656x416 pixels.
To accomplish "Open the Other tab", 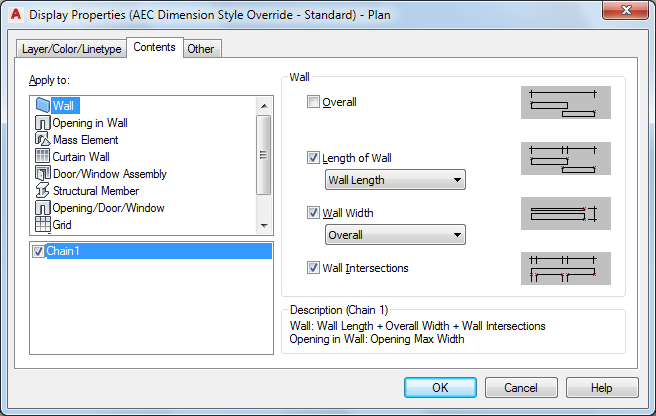I will tap(201, 49).
